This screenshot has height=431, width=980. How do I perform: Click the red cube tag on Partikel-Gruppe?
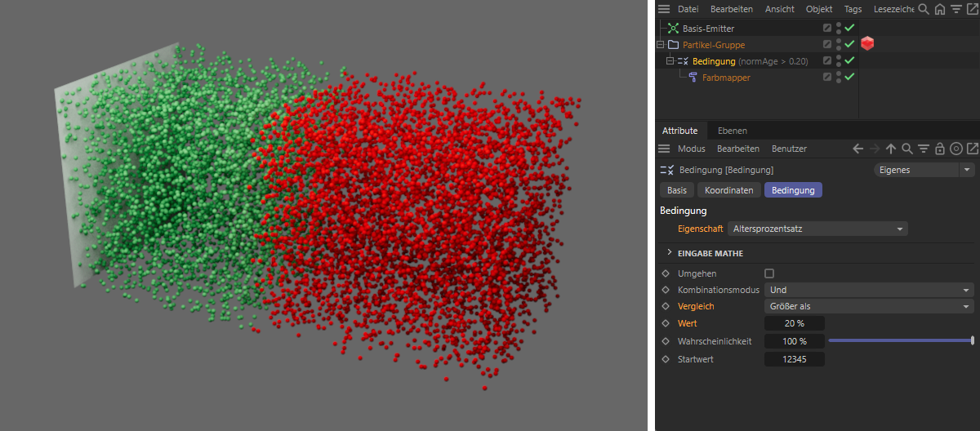867,44
